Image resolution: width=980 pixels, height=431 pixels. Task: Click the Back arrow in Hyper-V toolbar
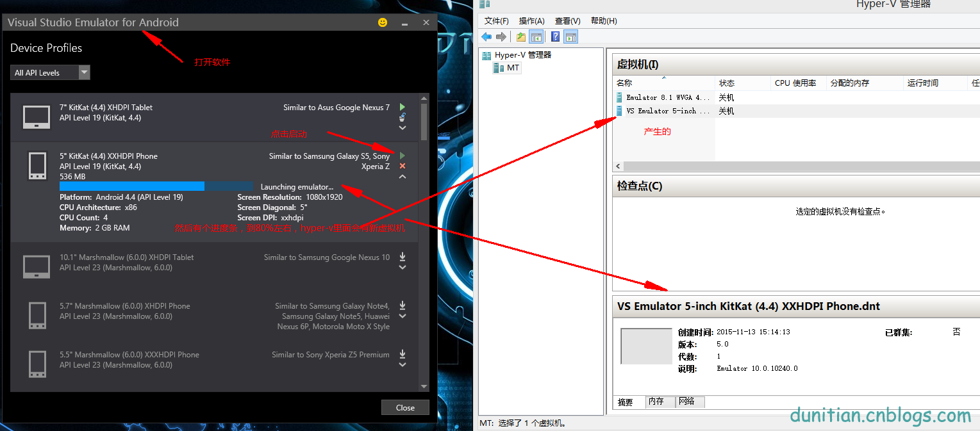pyautogui.click(x=486, y=37)
